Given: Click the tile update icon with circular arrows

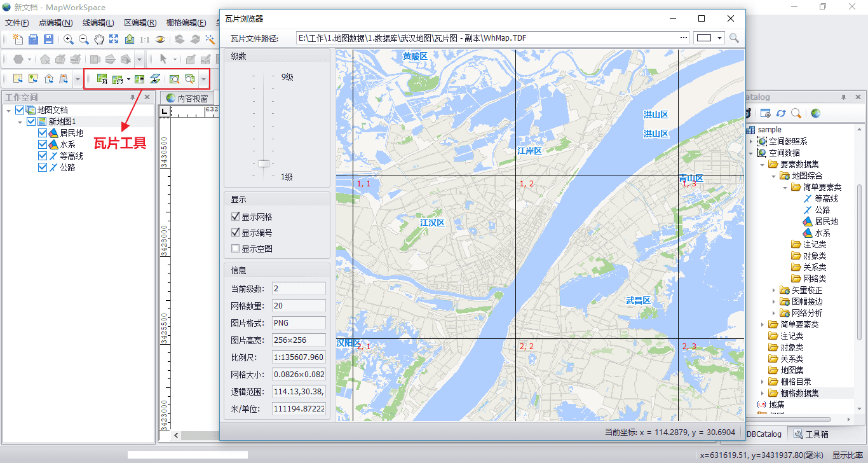Looking at the screenshot, I should point(117,79).
